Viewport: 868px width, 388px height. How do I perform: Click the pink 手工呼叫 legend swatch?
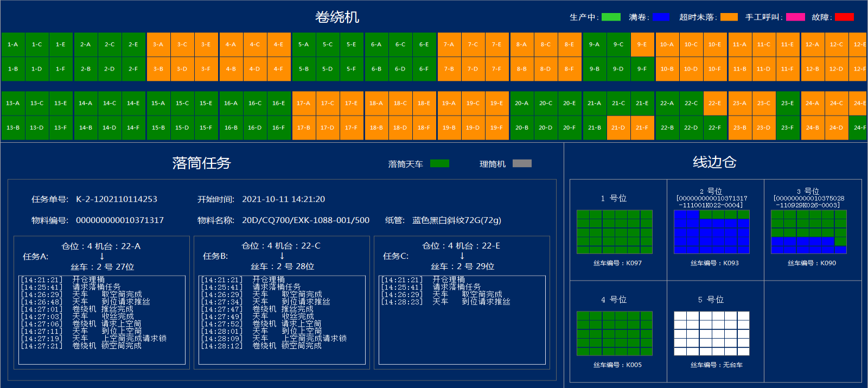pyautogui.click(x=796, y=17)
